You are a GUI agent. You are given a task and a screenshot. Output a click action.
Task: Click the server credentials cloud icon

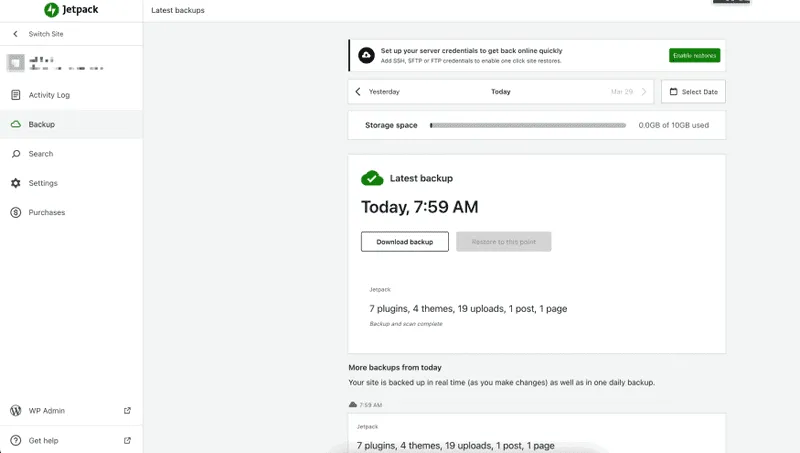366,55
